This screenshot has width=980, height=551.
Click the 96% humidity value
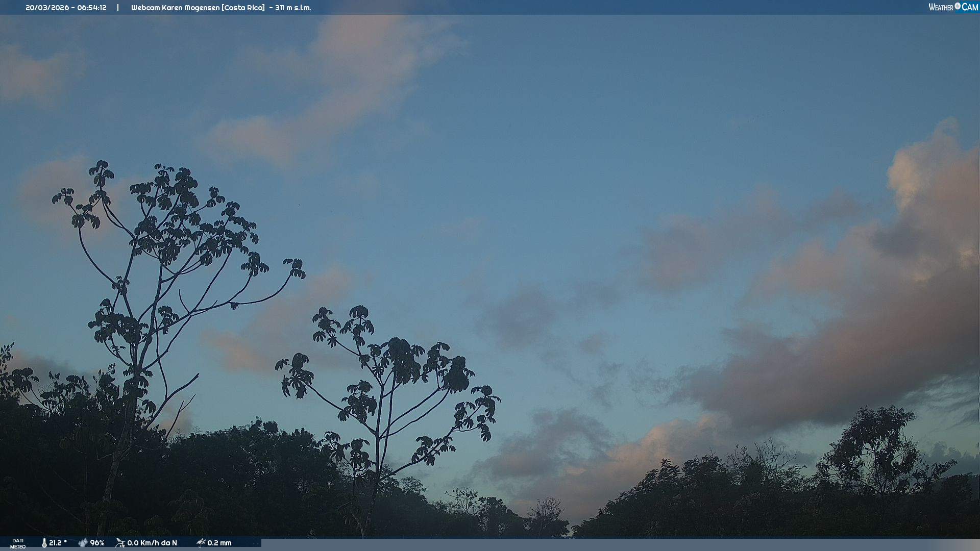click(97, 543)
